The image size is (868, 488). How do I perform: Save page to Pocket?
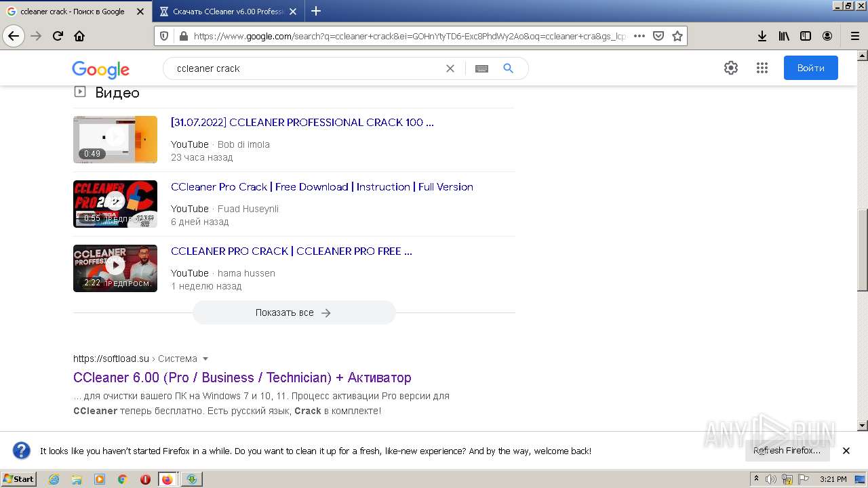pyautogui.click(x=658, y=36)
